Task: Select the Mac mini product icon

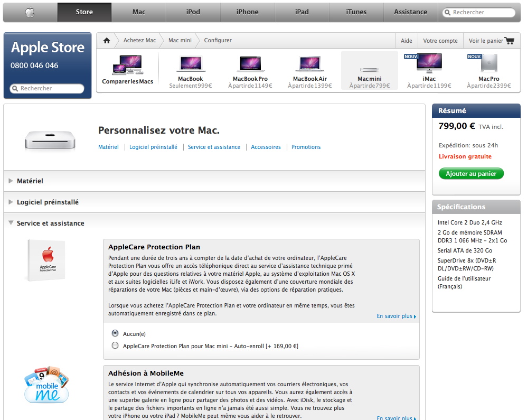Action: (x=370, y=70)
